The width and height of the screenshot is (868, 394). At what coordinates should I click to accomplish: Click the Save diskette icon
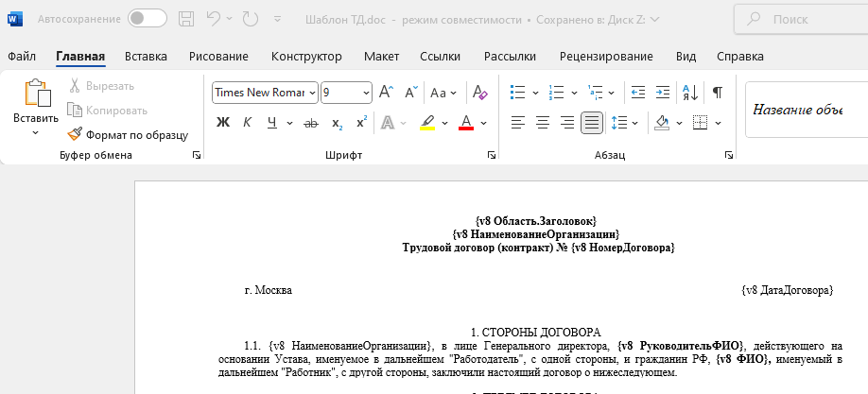click(186, 19)
